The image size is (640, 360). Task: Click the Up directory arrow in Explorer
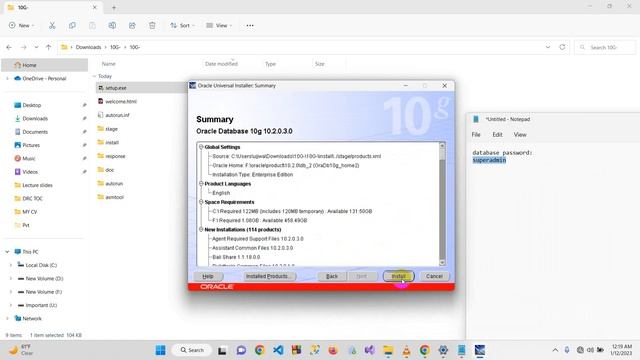click(49, 47)
